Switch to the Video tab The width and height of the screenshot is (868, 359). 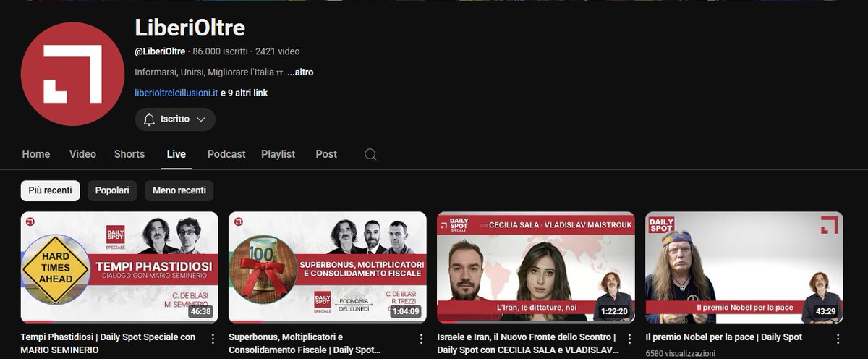(x=82, y=154)
